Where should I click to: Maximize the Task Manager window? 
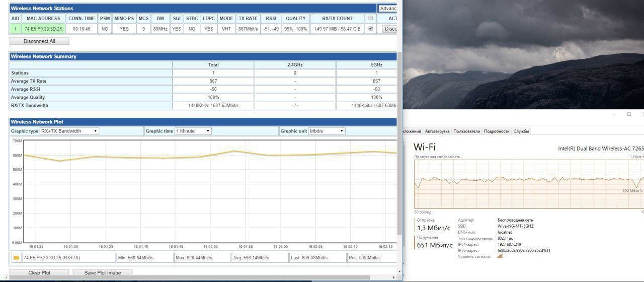[x=629, y=114]
